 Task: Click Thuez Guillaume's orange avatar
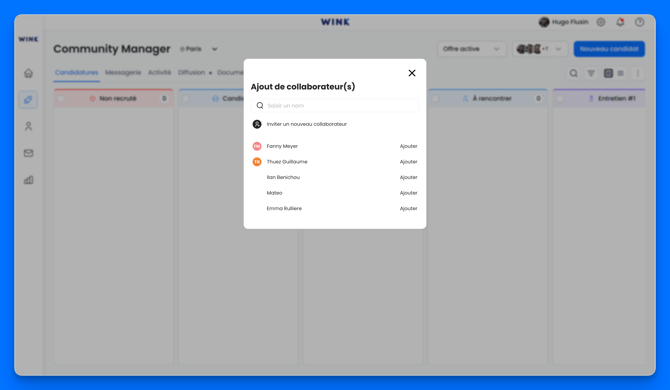257,162
